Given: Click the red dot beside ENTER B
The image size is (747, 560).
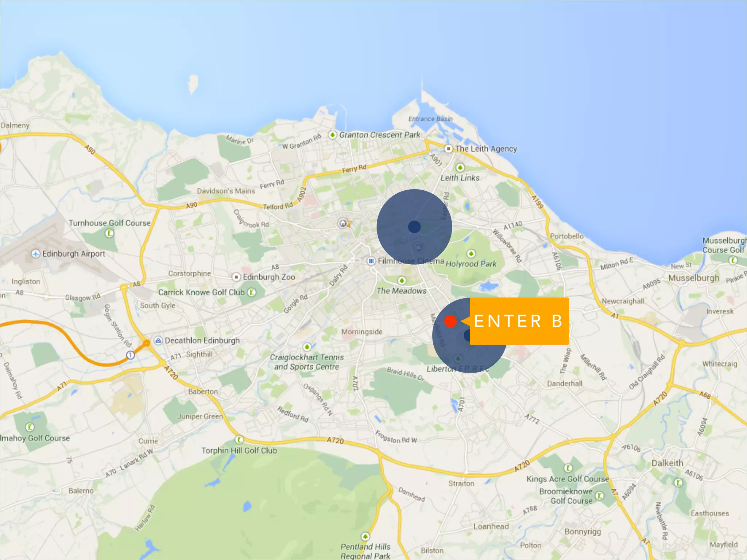Looking at the screenshot, I should [450, 321].
